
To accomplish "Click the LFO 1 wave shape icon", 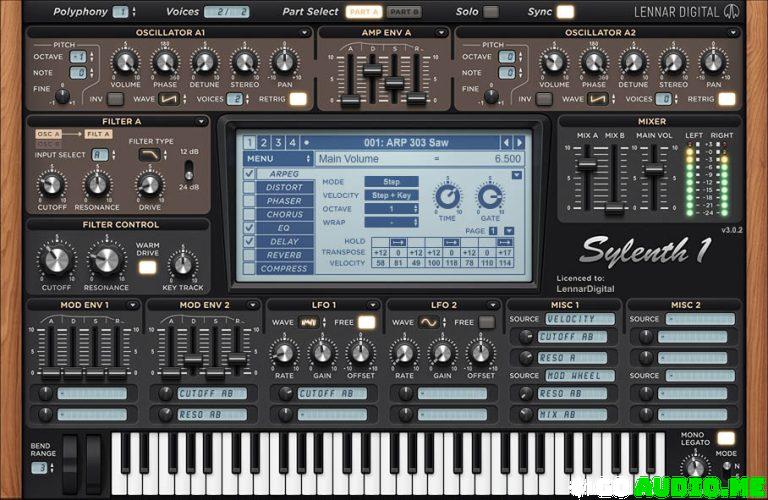I will [x=309, y=322].
